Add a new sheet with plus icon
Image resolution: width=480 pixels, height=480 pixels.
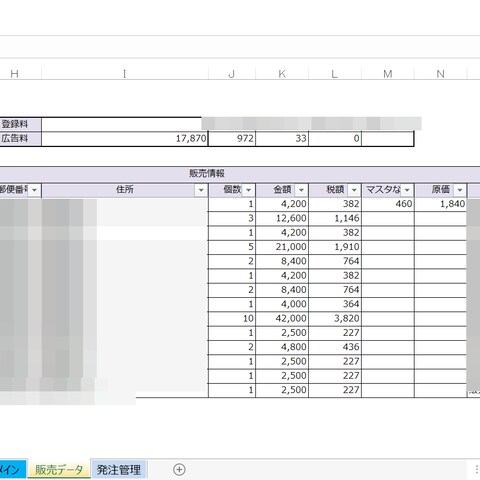coord(179,470)
